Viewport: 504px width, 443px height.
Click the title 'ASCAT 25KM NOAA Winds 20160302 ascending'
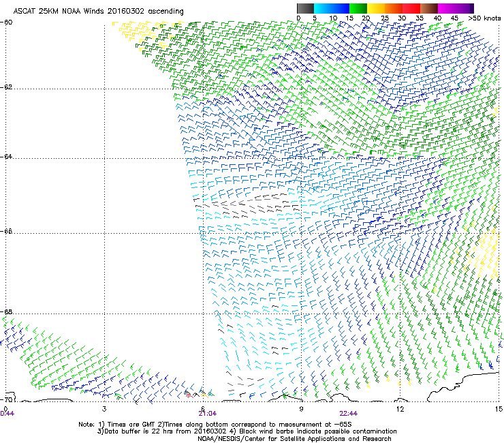[x=98, y=12]
